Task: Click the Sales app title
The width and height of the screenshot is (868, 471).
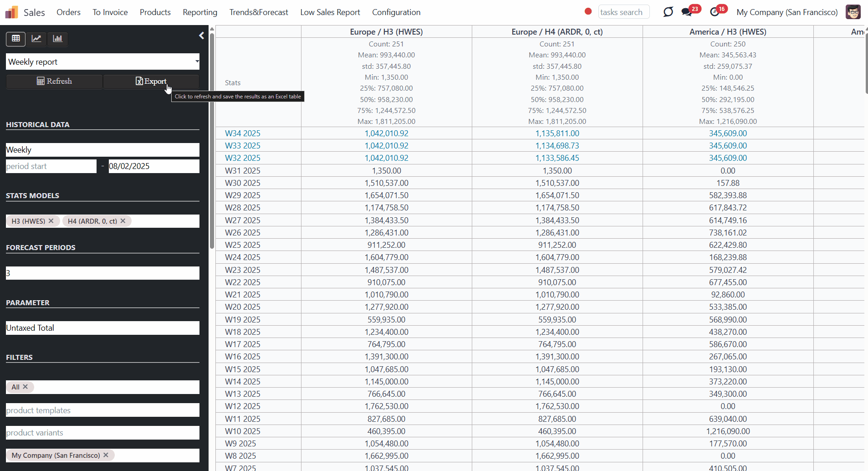Action: [x=34, y=12]
